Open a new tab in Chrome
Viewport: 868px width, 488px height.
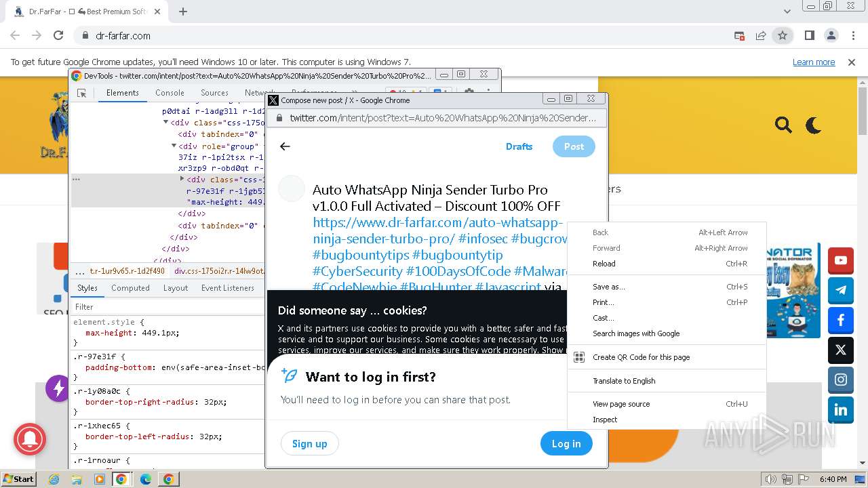(183, 12)
